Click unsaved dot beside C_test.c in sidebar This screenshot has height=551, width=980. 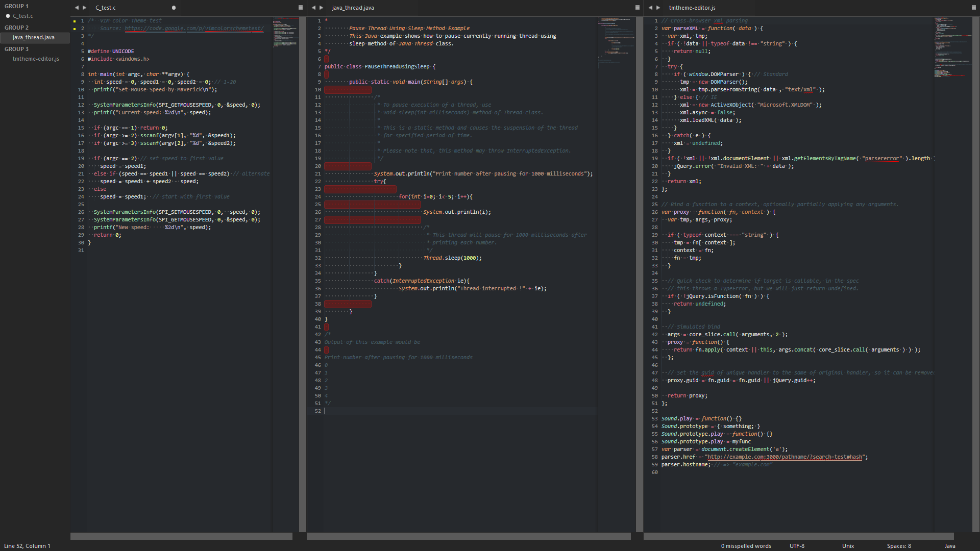click(x=8, y=16)
